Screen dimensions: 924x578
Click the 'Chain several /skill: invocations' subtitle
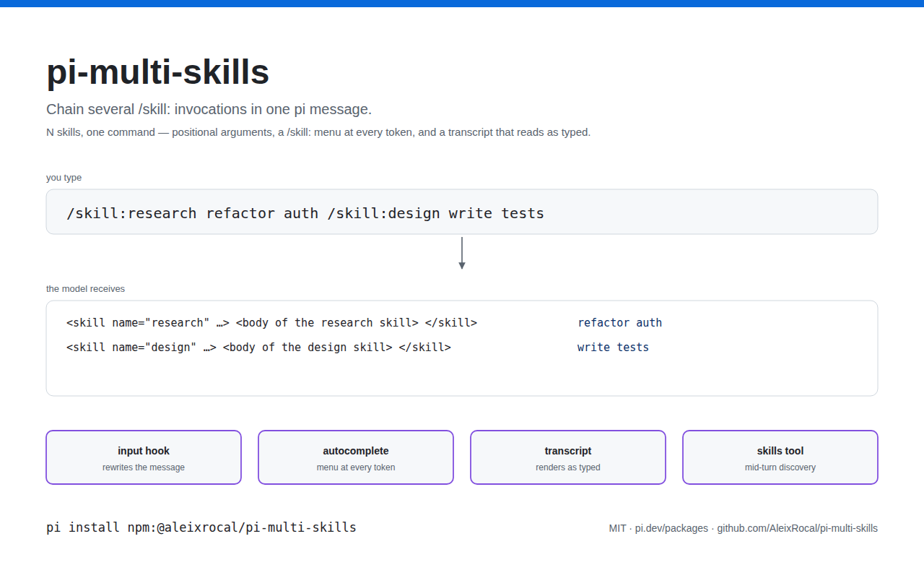pos(209,109)
